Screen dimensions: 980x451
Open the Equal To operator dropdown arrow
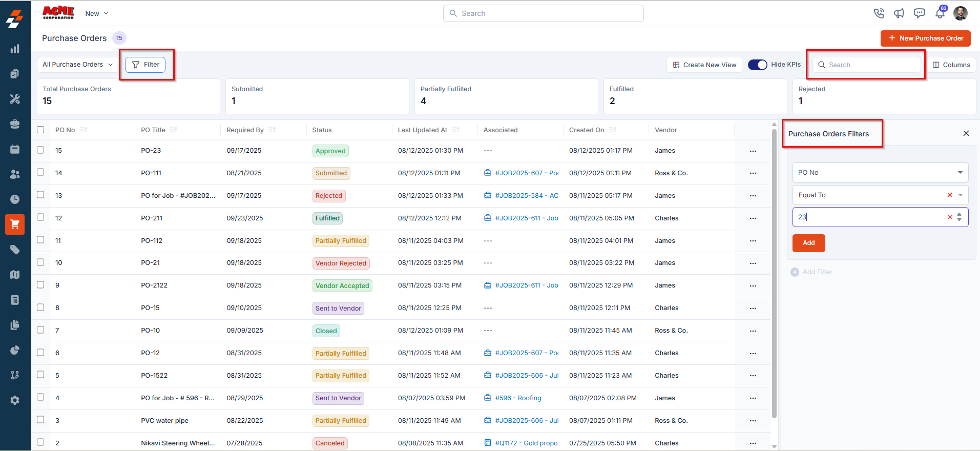(961, 195)
